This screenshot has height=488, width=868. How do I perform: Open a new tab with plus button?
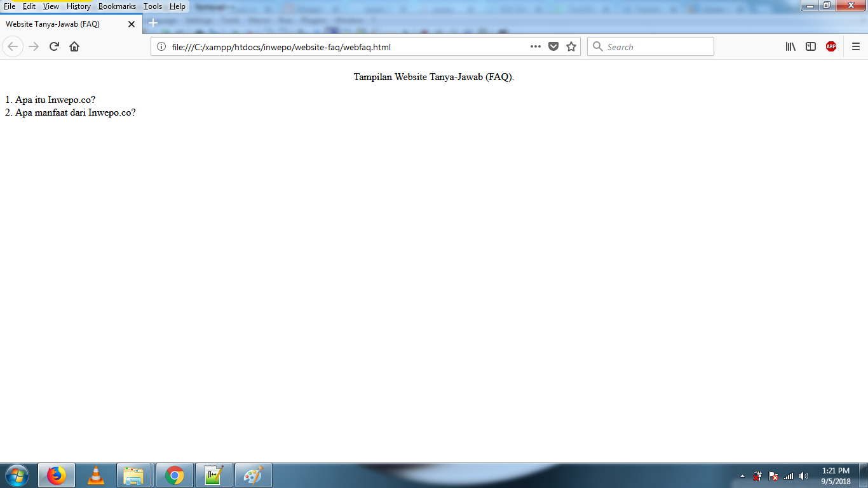click(x=153, y=24)
